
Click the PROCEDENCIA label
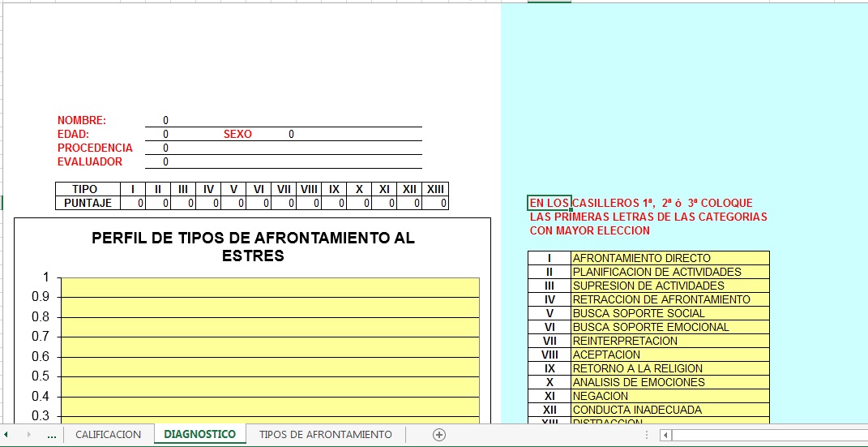95,148
